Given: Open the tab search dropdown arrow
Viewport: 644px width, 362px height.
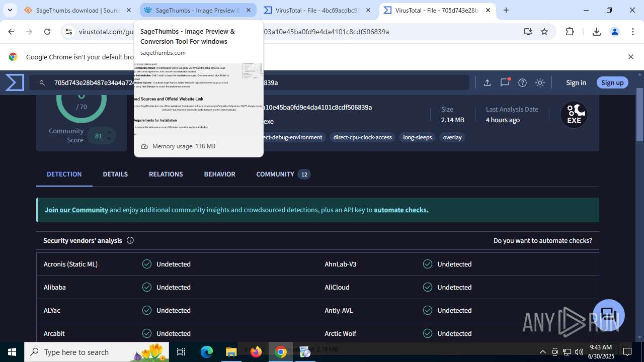Looking at the screenshot, I should 10,10.
